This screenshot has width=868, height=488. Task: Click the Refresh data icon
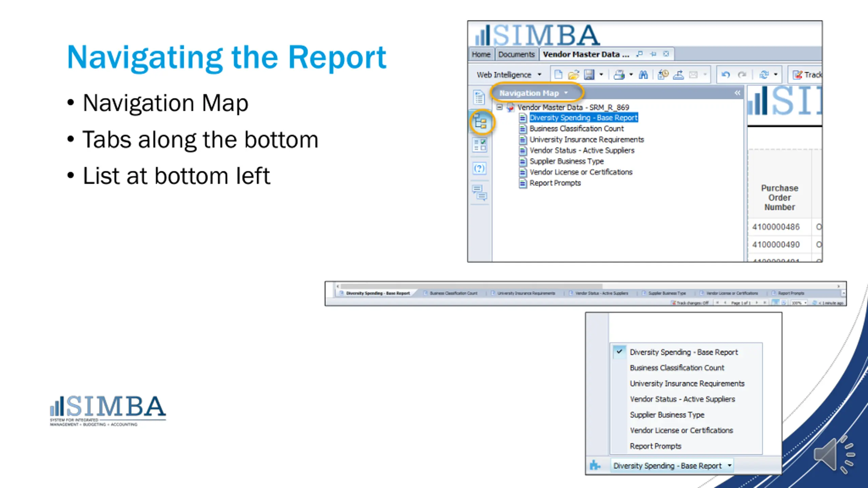(x=764, y=75)
